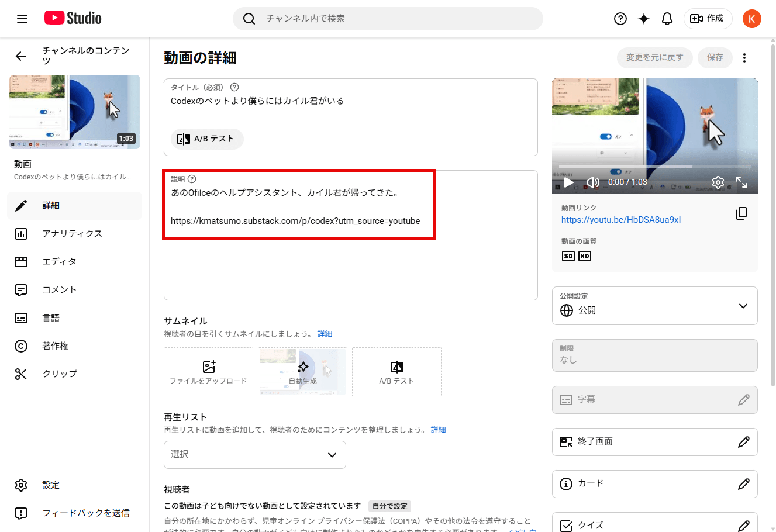Copy the video link icon
This screenshot has width=776, height=532.
pyautogui.click(x=741, y=213)
